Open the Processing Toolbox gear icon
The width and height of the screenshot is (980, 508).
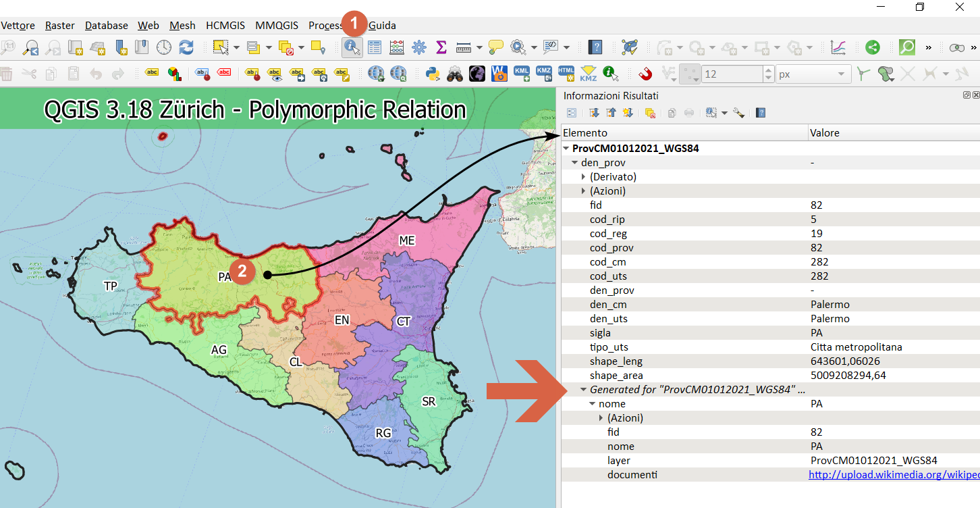click(x=419, y=47)
